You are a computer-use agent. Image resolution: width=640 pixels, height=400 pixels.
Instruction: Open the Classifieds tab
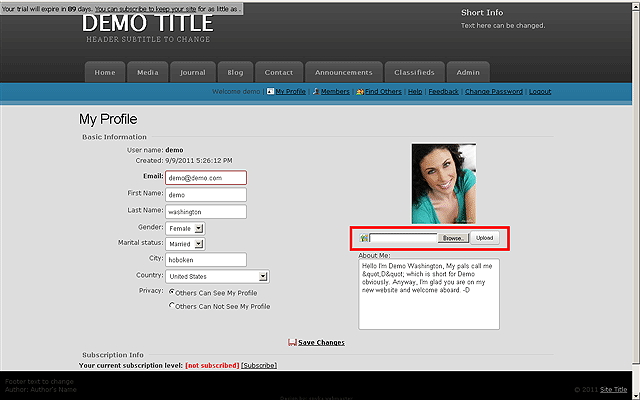(x=414, y=73)
